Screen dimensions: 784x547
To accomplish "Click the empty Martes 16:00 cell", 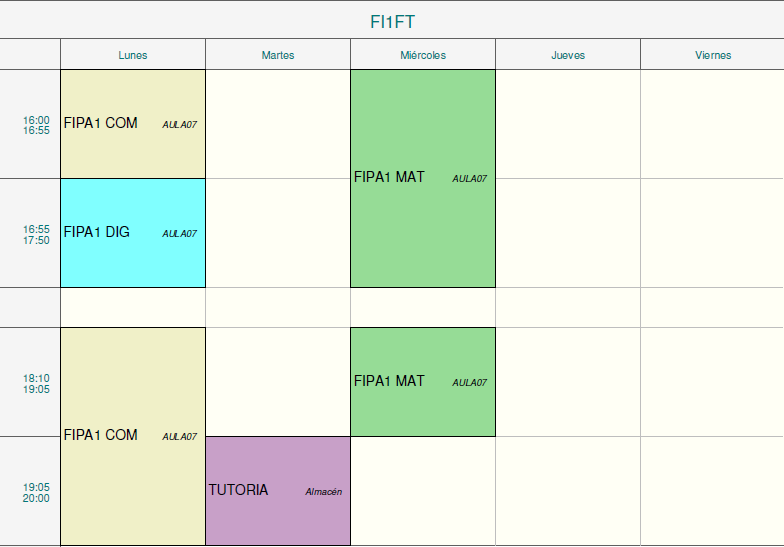I will pos(278,124).
